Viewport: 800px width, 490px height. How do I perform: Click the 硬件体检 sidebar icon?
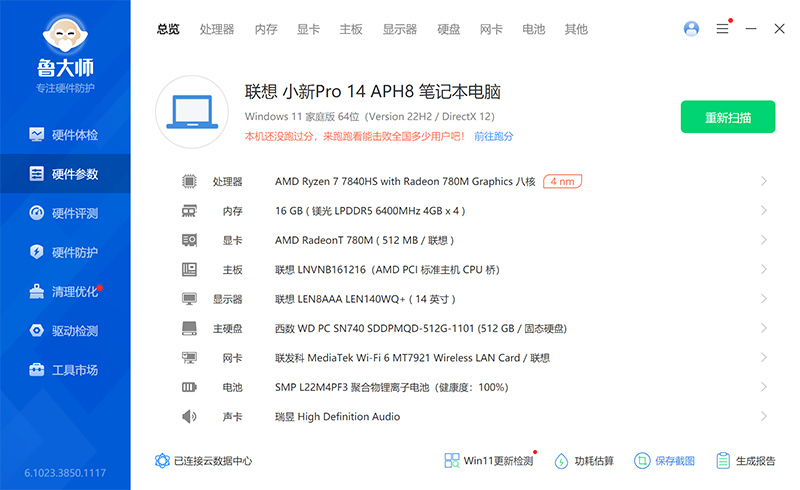(x=36, y=135)
